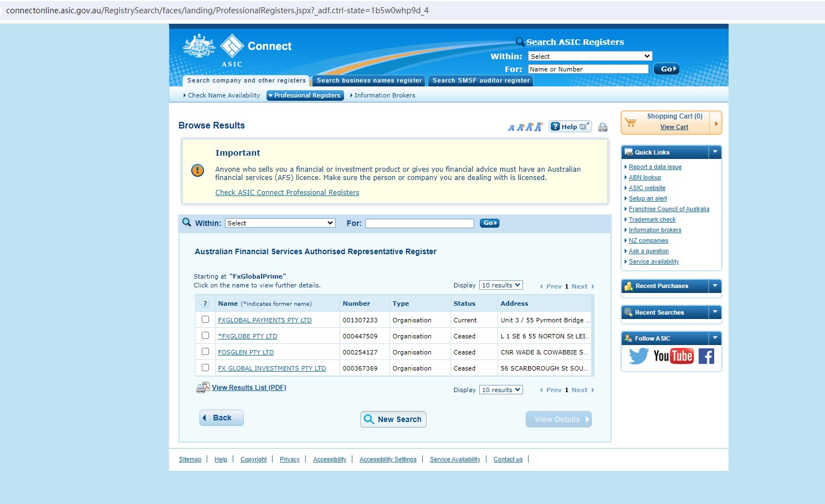Collapse the Quick Links panel
The image size is (825, 504).
click(x=715, y=152)
